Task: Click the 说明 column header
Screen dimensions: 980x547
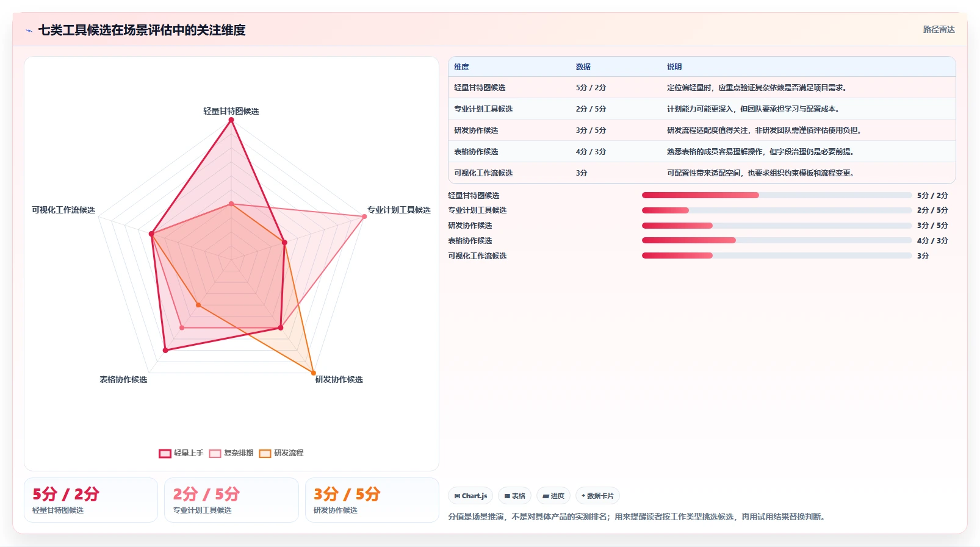Action: 674,67
